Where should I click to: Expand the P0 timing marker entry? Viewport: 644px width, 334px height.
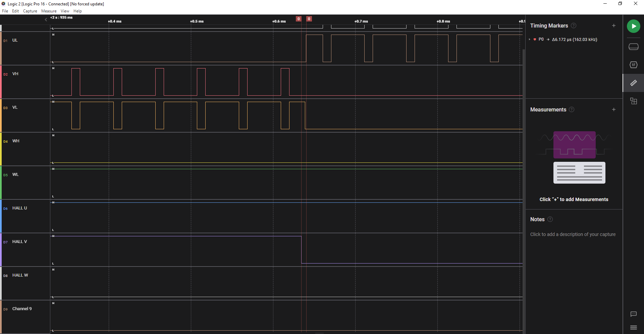tap(530, 40)
